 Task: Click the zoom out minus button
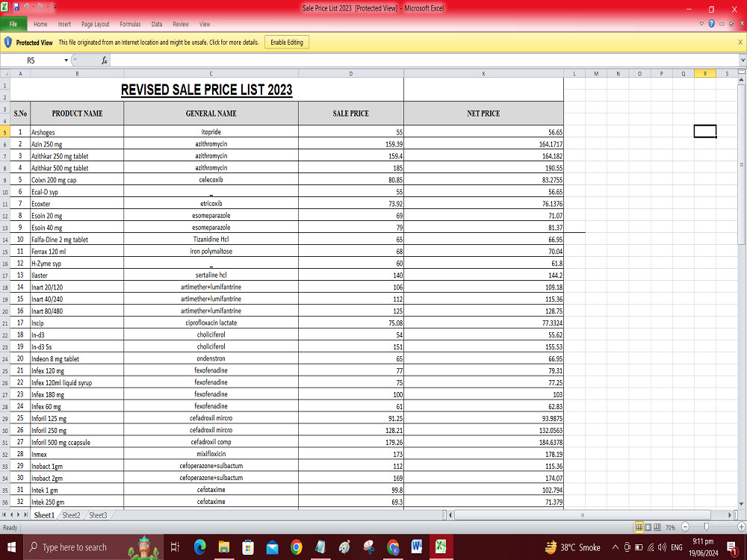coord(685,527)
